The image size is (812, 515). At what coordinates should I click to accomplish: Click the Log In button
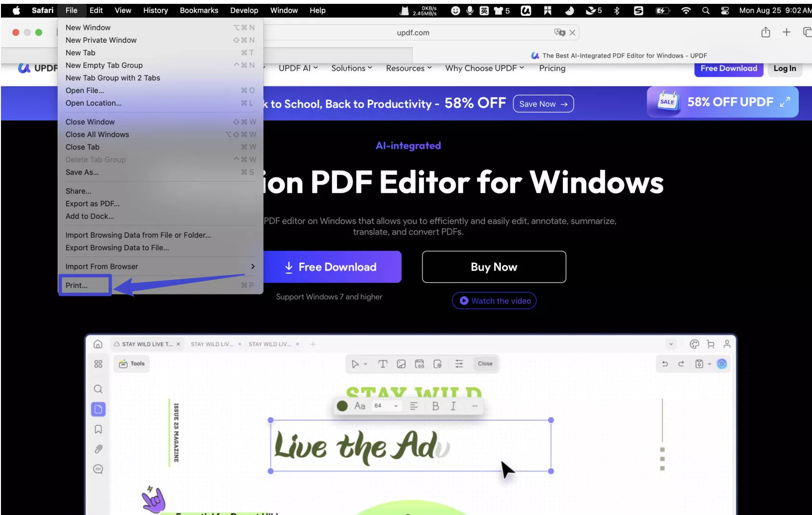[x=785, y=68]
